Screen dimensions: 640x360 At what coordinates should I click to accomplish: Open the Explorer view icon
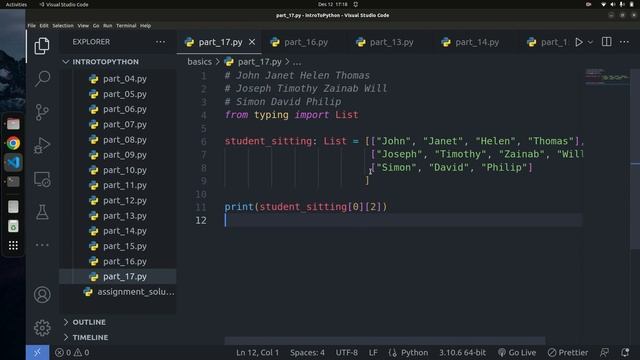[x=42, y=46]
